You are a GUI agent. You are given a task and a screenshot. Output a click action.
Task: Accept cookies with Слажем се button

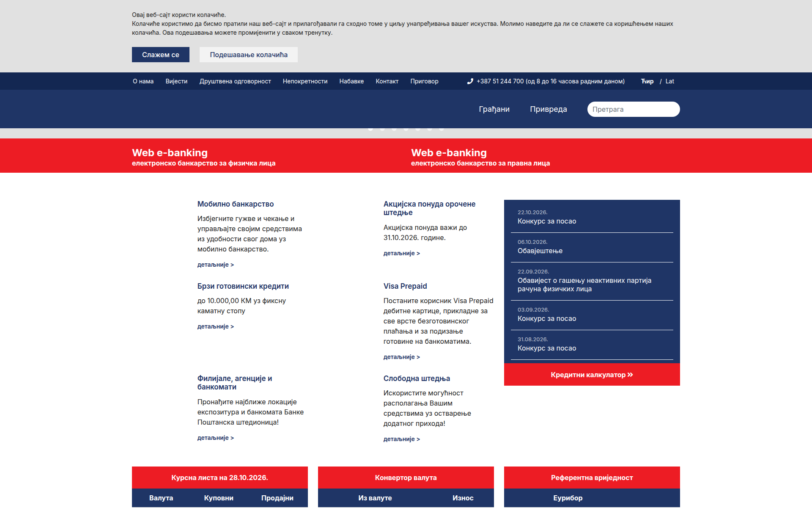coord(161,55)
